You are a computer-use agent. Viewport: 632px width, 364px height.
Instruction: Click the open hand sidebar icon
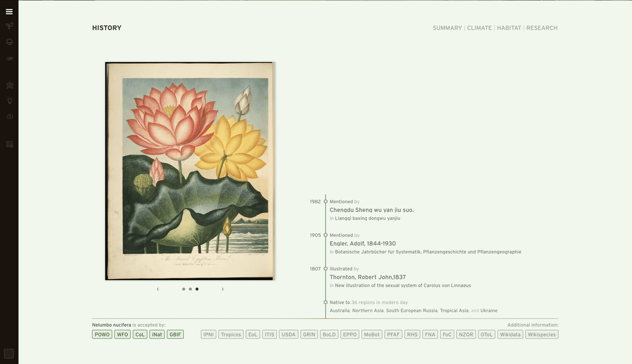(x=9, y=59)
